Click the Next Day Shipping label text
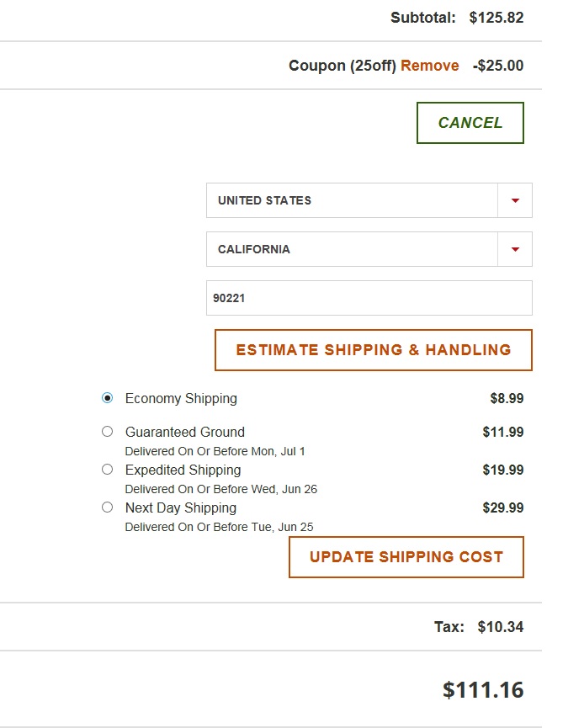 [x=181, y=507]
